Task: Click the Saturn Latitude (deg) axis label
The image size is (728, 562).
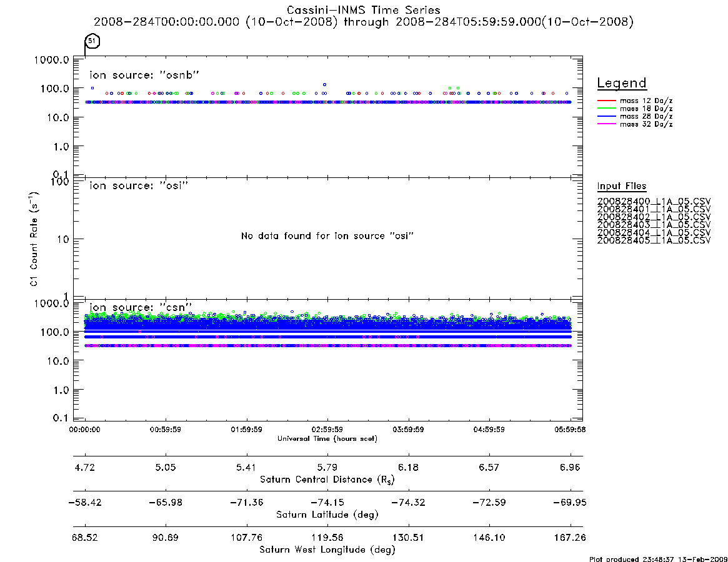Action: pos(327,515)
